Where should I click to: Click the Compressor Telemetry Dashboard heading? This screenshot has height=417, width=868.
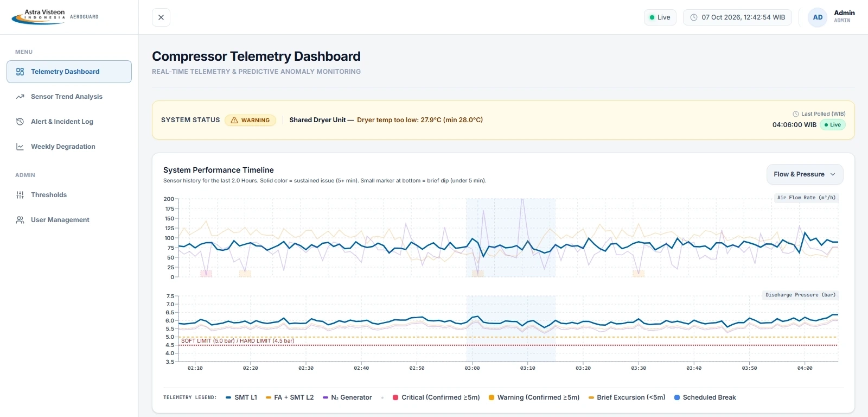coord(256,56)
